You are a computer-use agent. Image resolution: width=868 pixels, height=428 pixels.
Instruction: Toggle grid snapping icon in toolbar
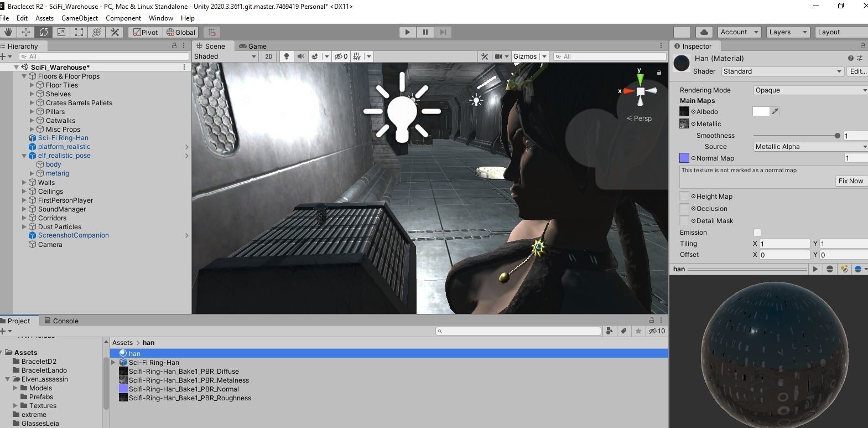point(212,32)
